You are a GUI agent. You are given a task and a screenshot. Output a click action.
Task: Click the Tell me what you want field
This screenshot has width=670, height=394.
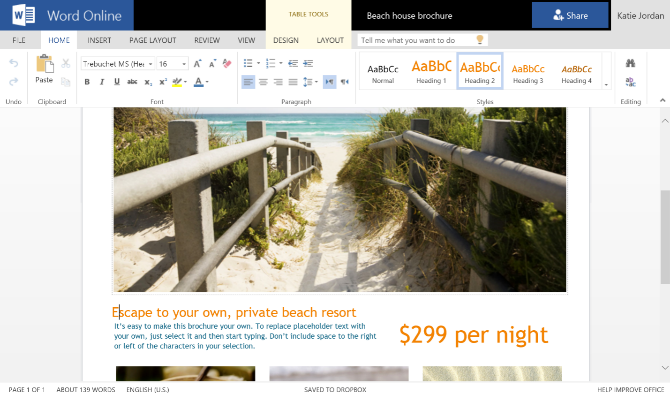click(422, 40)
